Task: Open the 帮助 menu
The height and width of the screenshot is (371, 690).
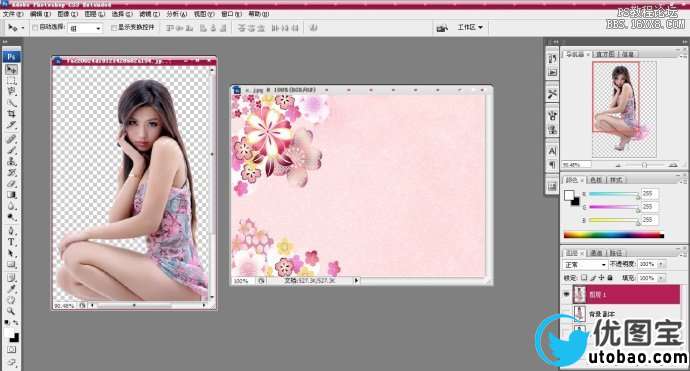Action: [258, 14]
